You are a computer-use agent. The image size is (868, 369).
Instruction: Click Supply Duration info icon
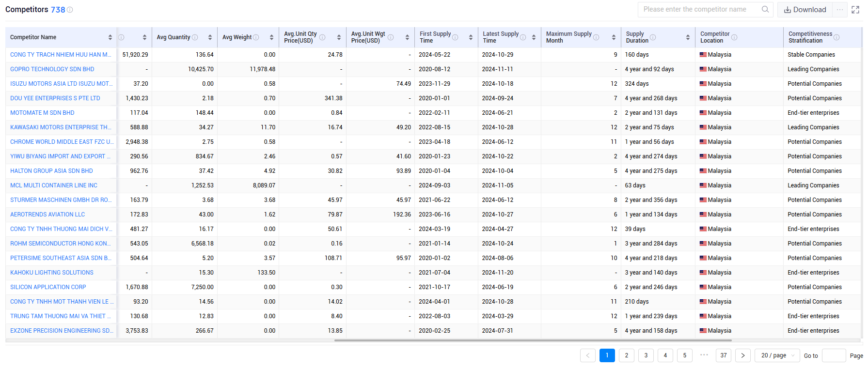[x=653, y=37]
